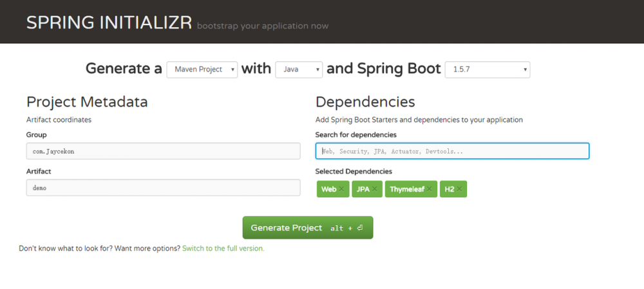644x289 pixels.
Task: Click the Group field label
Action: tap(37, 135)
